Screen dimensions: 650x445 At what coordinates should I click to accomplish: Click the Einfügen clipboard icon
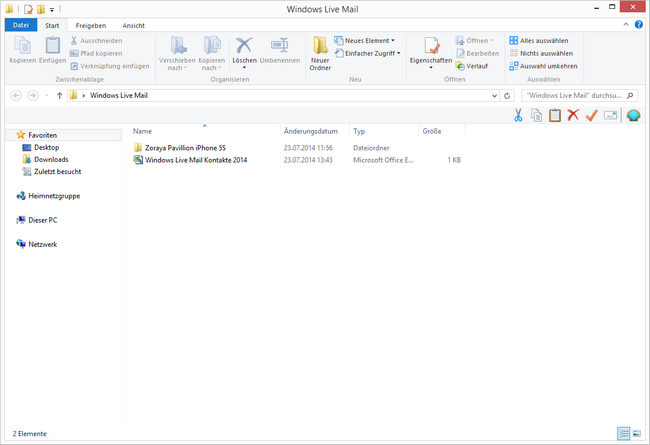click(x=52, y=46)
